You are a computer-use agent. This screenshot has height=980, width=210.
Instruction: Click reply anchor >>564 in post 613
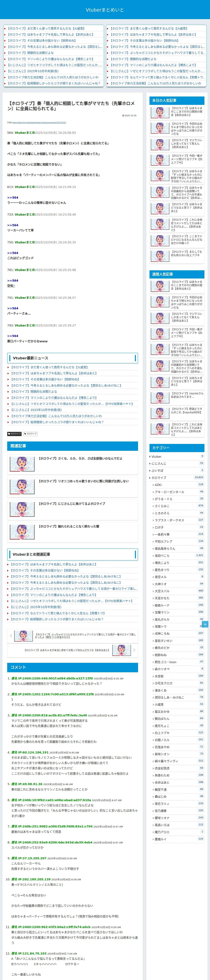tap(13, 197)
